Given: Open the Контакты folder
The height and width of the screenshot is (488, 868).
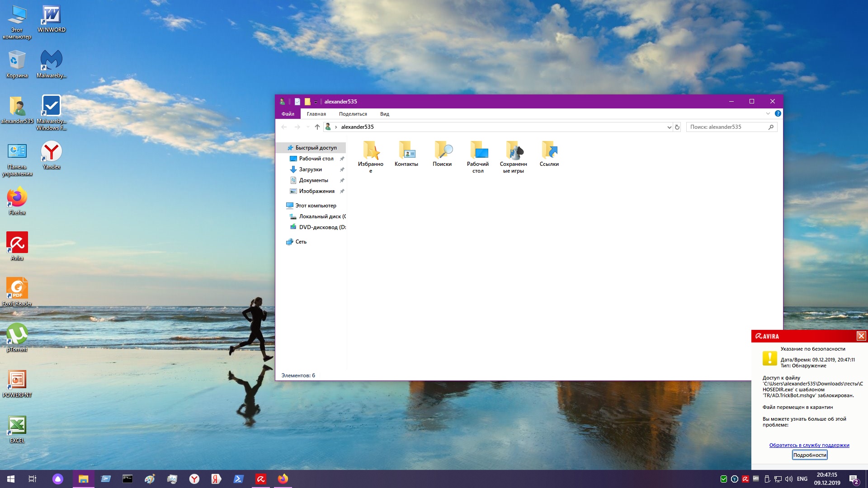Looking at the screenshot, I should click(x=406, y=154).
